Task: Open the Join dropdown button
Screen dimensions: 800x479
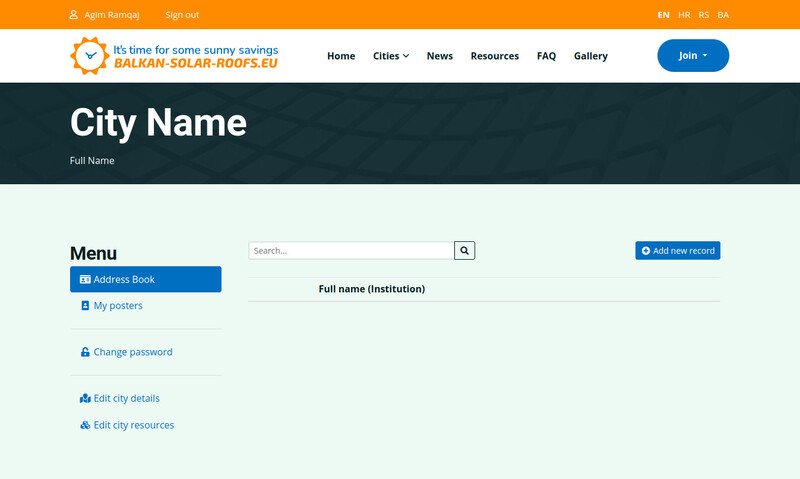Action: [693, 56]
